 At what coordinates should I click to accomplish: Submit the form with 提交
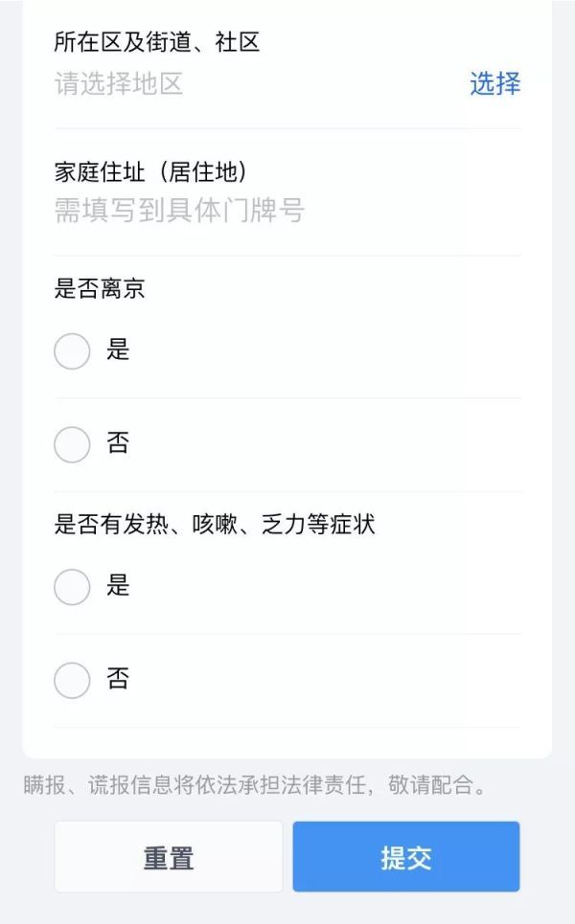pos(406,857)
